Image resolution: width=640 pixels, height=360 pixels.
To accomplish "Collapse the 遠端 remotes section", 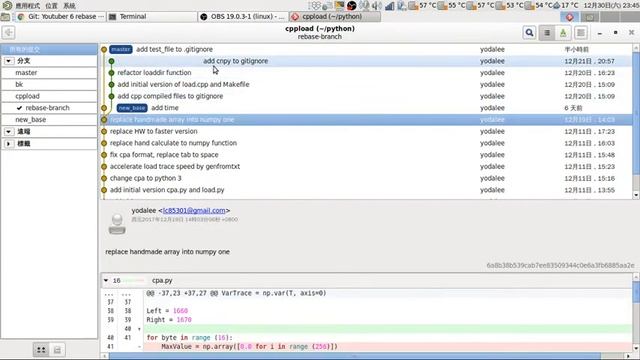I will (x=9, y=131).
